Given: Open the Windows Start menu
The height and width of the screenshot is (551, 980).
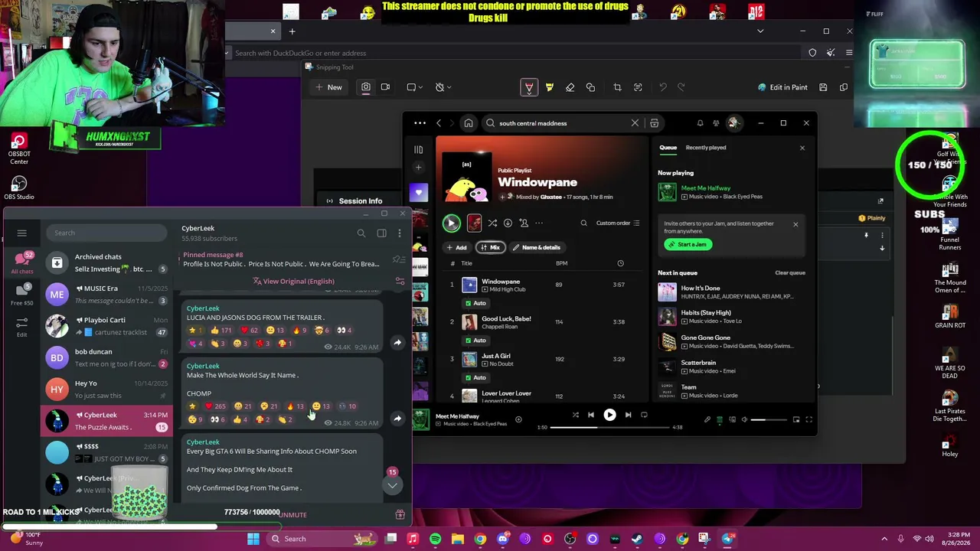Looking at the screenshot, I should (253, 539).
